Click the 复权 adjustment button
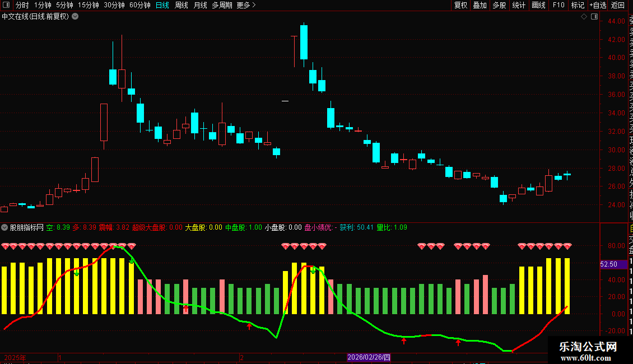 [460, 5]
